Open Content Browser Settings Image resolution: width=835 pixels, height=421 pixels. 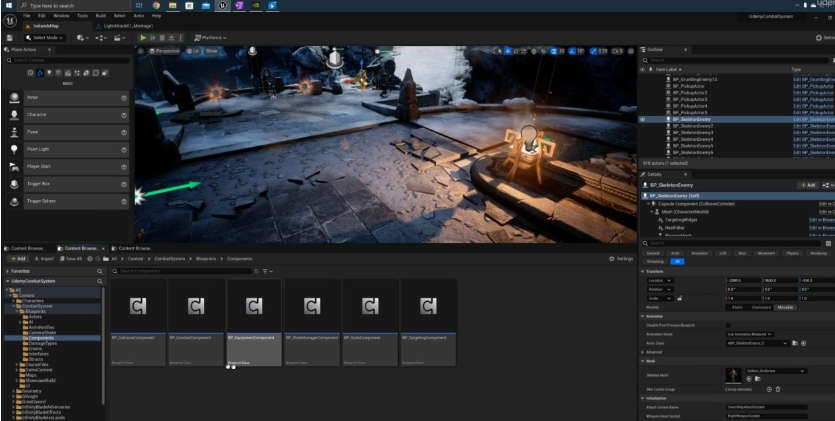[621, 259]
